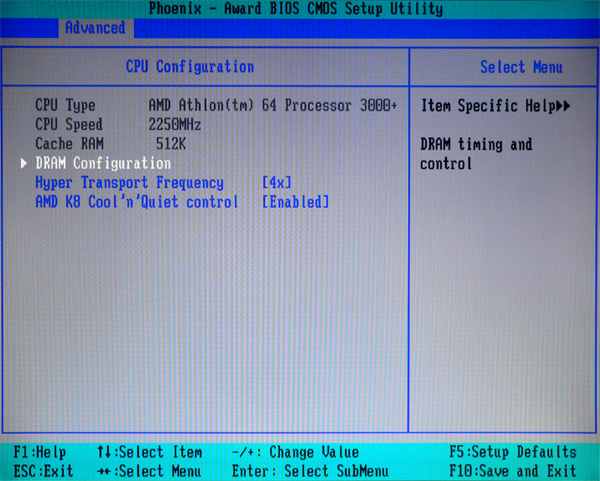This screenshot has width=600, height=481.
Task: Click the left-right Select Menu hint in the footer
Action: coord(149,471)
